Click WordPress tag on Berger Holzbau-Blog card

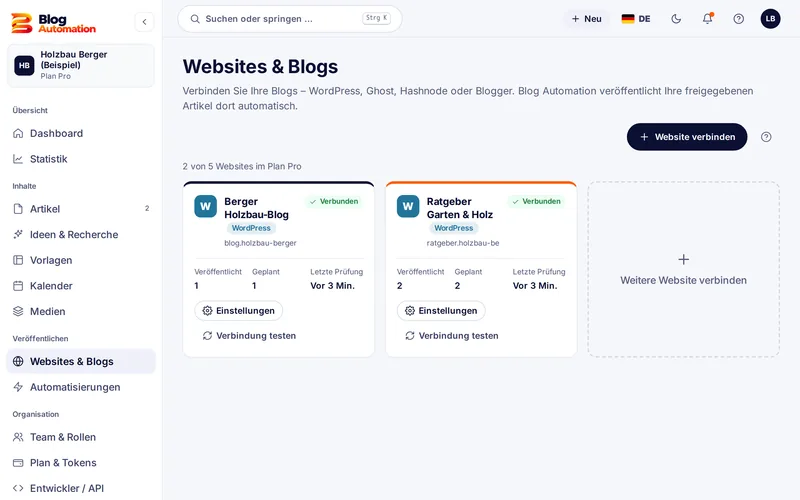point(251,228)
